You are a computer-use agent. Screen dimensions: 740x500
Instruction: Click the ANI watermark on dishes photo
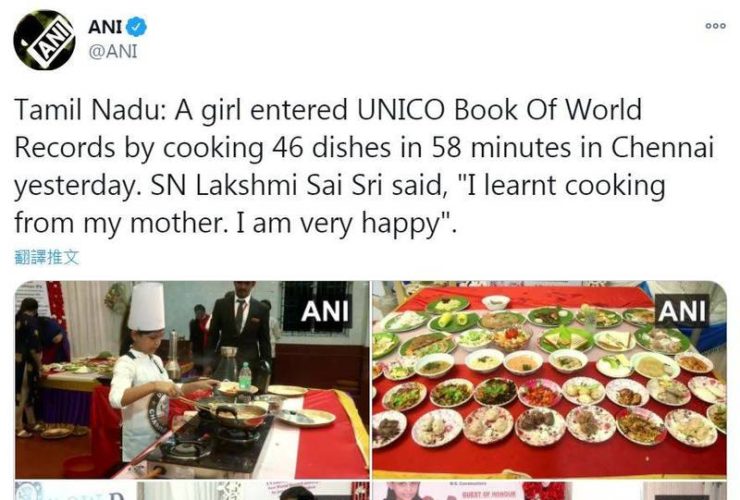(682, 311)
